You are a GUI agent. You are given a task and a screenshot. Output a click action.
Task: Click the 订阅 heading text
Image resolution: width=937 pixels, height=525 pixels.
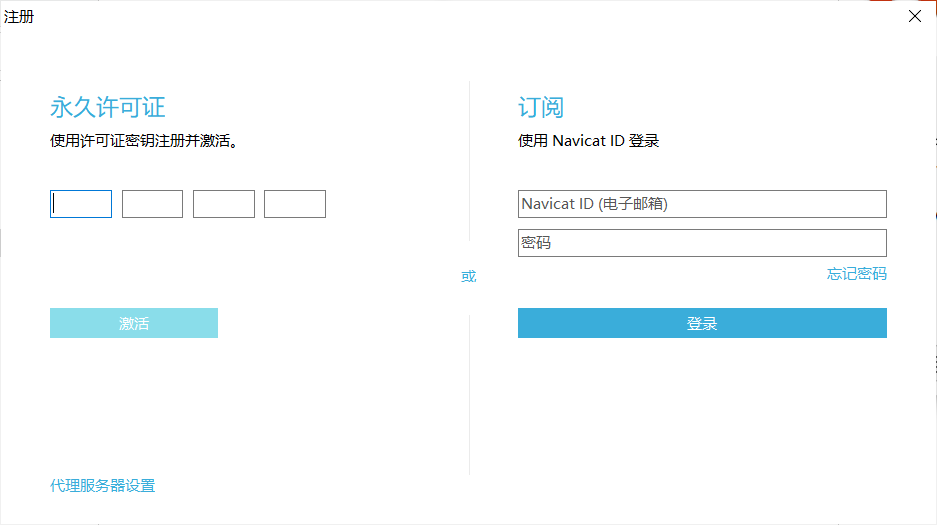[541, 108]
